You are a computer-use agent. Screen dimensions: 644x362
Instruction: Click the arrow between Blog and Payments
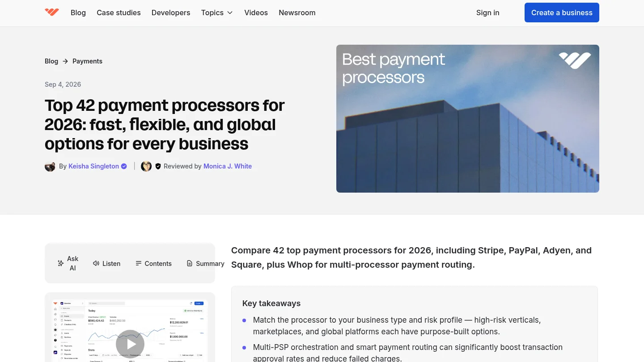click(65, 61)
